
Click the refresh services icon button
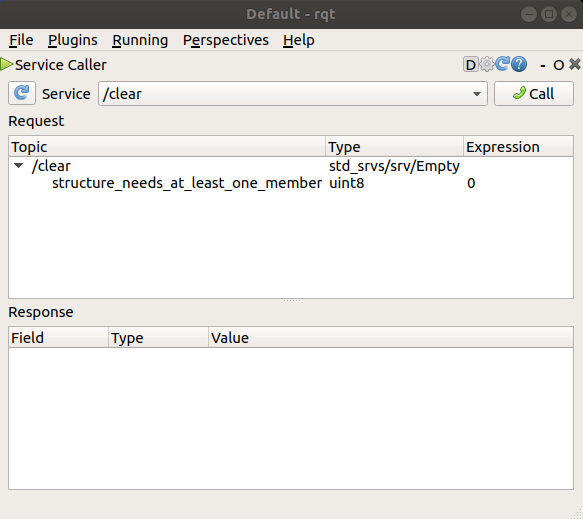(x=22, y=93)
